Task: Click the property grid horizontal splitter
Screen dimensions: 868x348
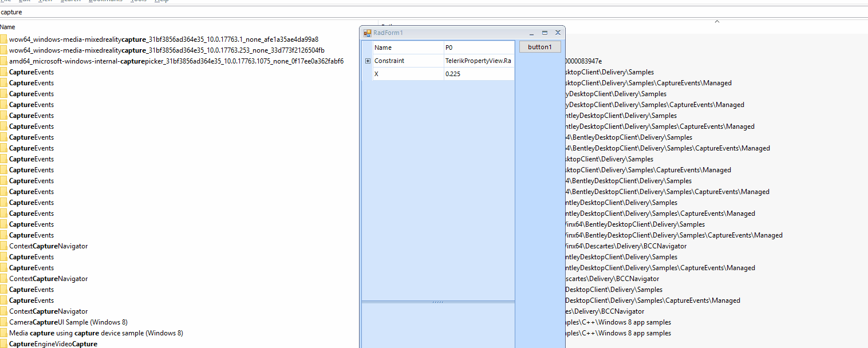Action: point(438,302)
